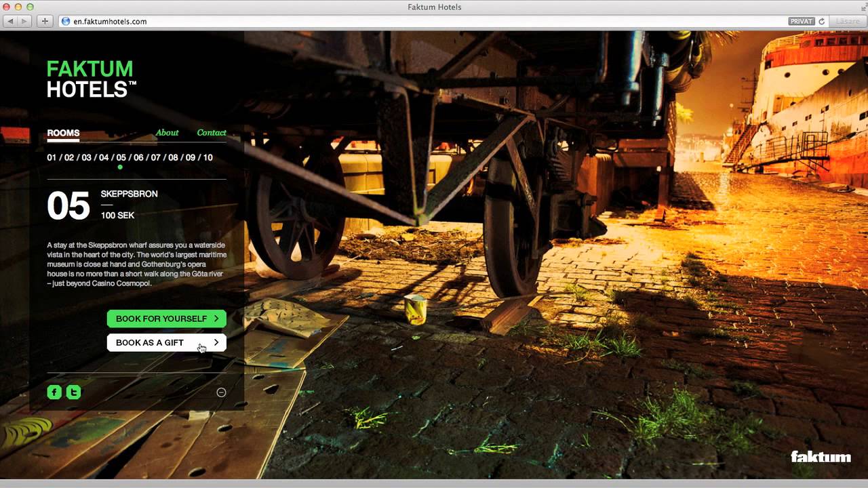Select room 02
868x488 pixels.
click(x=69, y=157)
